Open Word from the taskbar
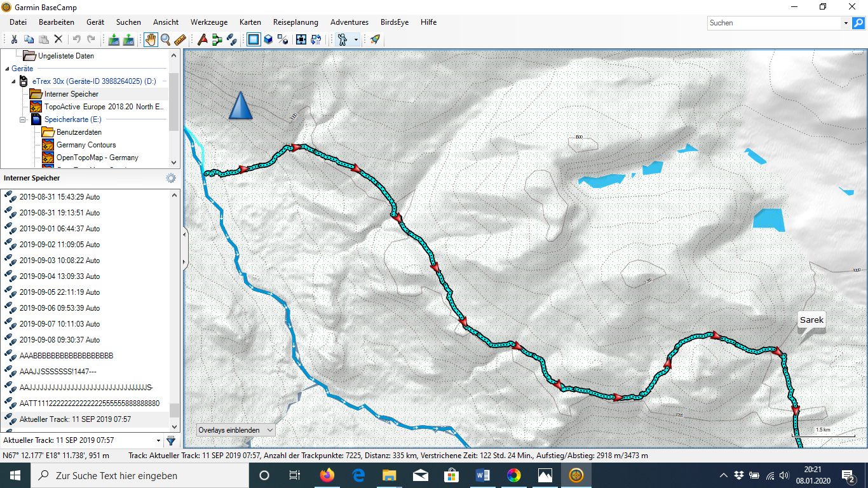Screen dimensions: 868x488 (483, 475)
